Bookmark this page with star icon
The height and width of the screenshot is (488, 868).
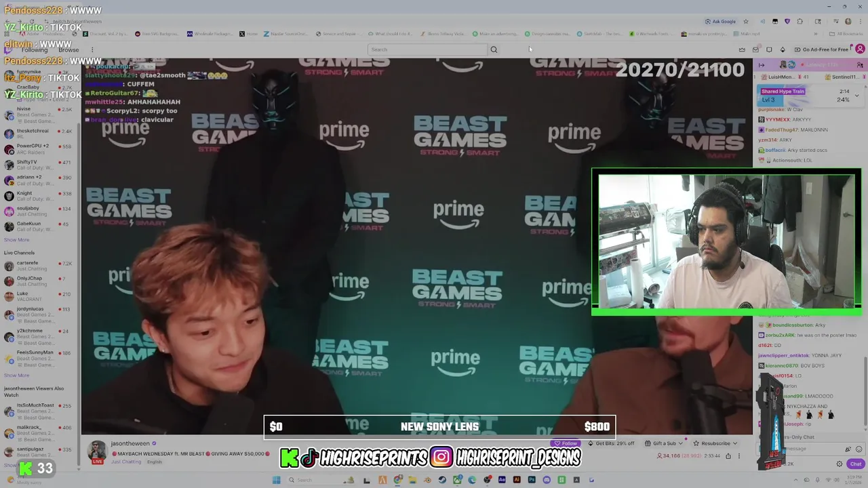point(746,22)
